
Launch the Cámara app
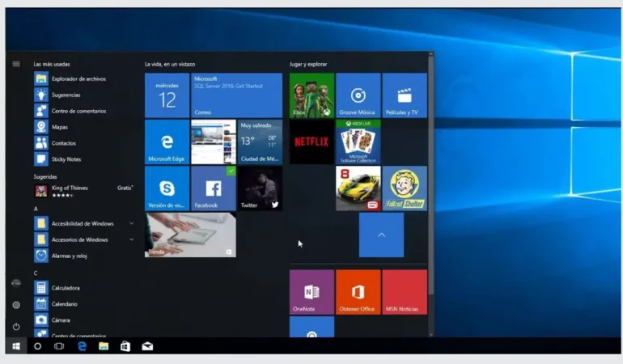83,320
